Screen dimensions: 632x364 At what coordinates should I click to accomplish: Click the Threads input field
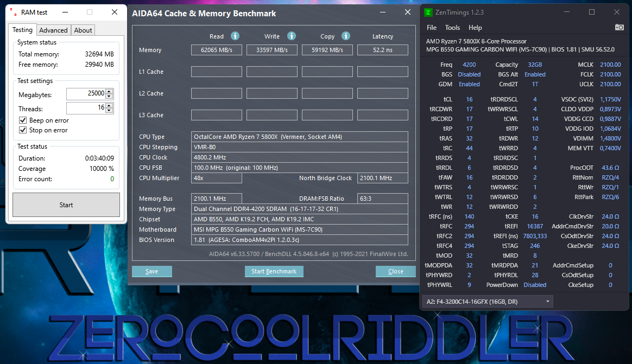pyautogui.click(x=86, y=107)
